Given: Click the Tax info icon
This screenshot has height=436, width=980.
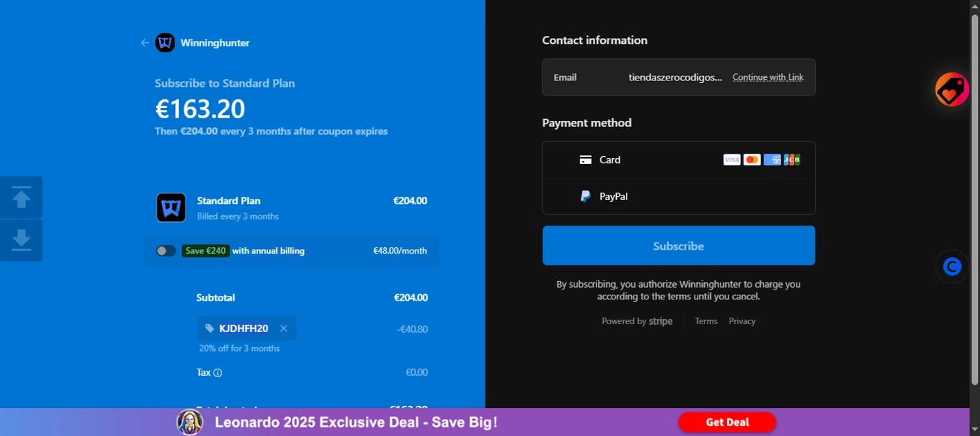Looking at the screenshot, I should click(x=218, y=373).
